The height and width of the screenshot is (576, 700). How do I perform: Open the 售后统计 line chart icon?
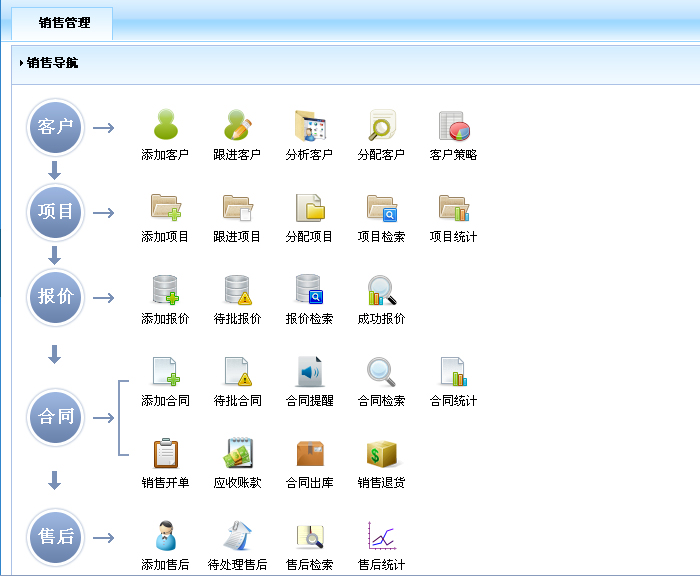pyautogui.click(x=381, y=536)
